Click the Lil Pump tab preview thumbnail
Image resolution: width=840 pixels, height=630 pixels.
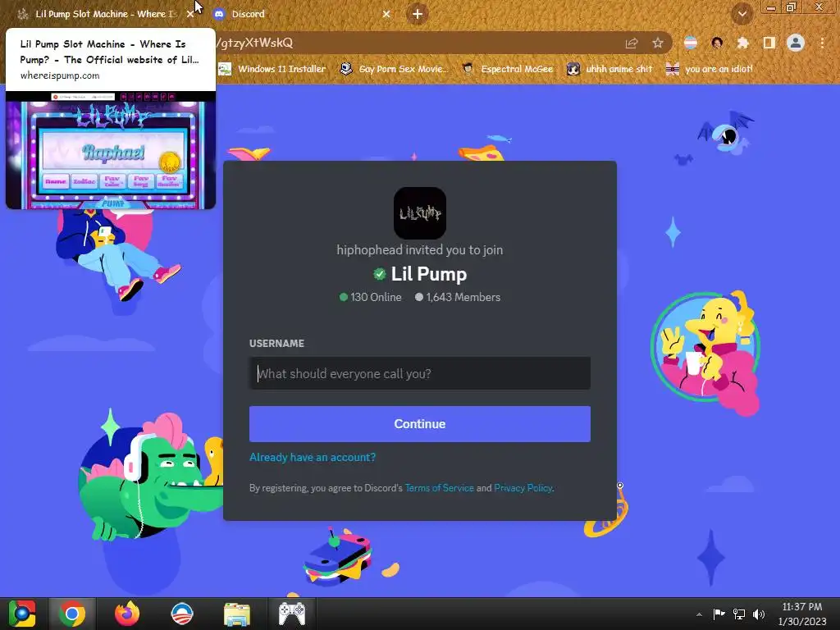[111, 150]
